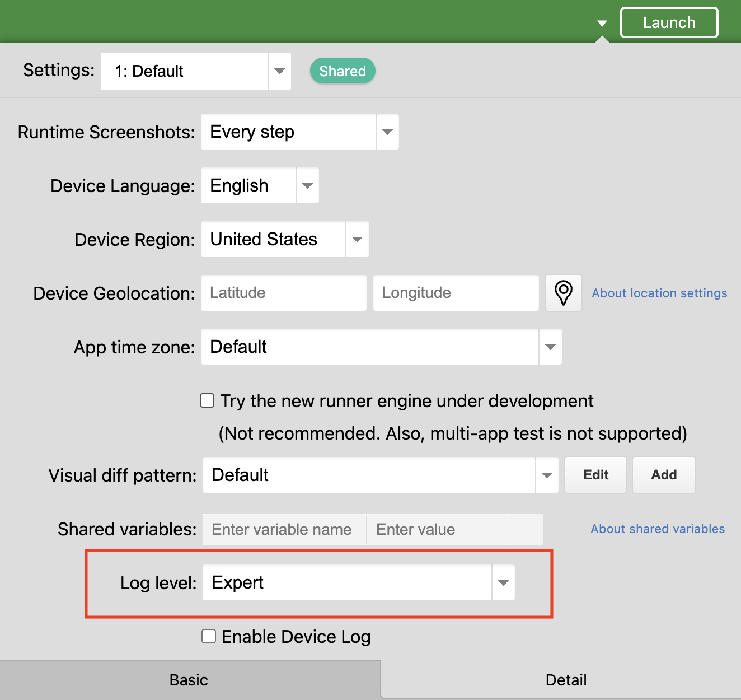741x700 pixels.
Task: Click the Latitude input field
Action: click(284, 293)
